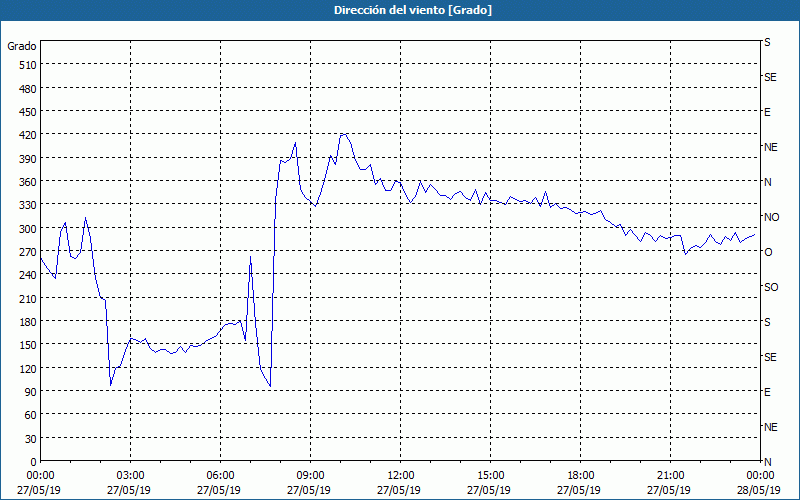Pick the 18:00 time axis label
800x500 pixels.
point(580,476)
